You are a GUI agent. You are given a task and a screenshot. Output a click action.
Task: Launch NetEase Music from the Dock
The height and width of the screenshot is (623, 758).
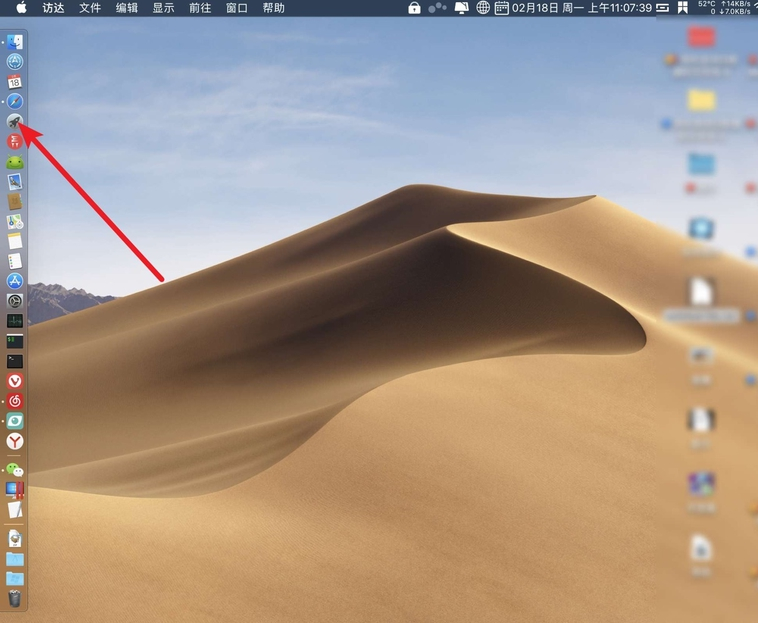click(x=15, y=401)
